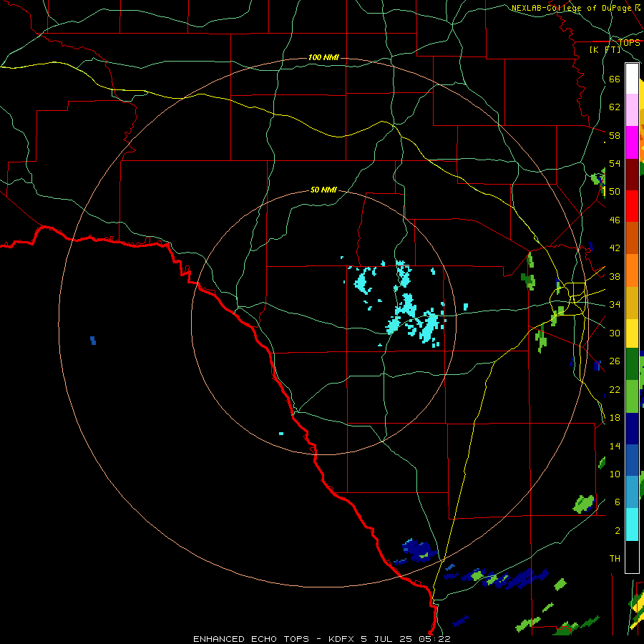
Task: Pick the bright red legend swatch
Action: (x=632, y=206)
